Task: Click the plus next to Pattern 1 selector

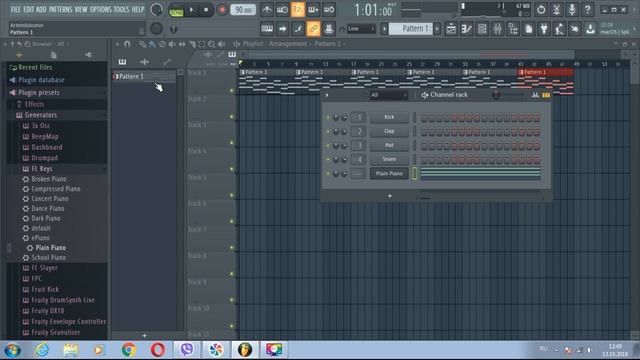Action: click(437, 29)
